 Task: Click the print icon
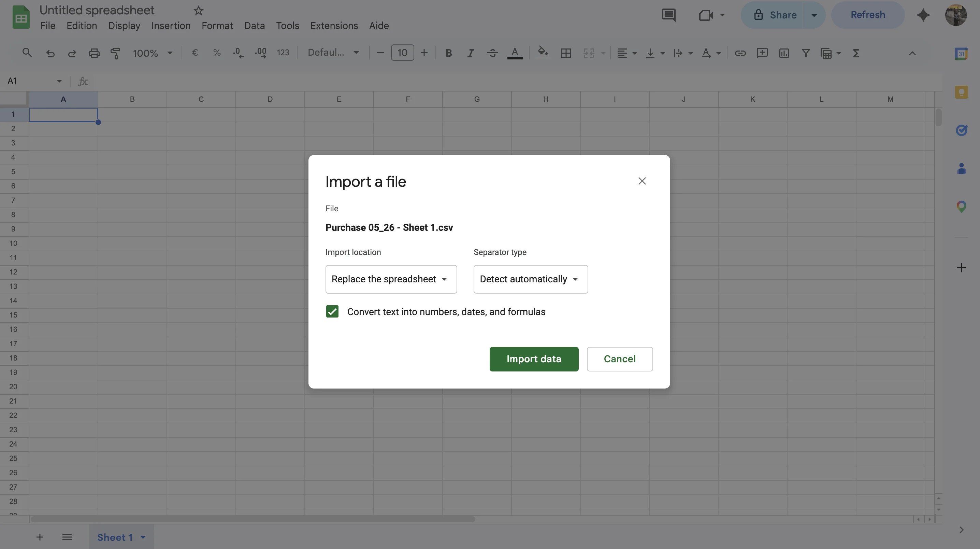pyautogui.click(x=94, y=53)
